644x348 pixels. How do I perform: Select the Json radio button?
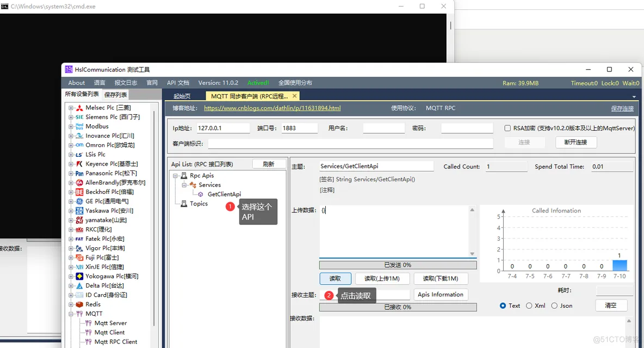click(x=554, y=306)
